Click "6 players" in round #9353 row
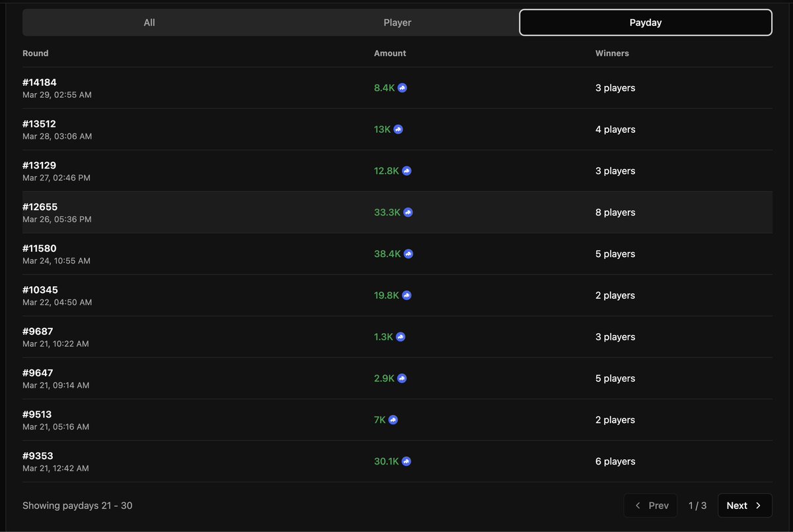Screen dimensions: 793x532 coord(615,462)
